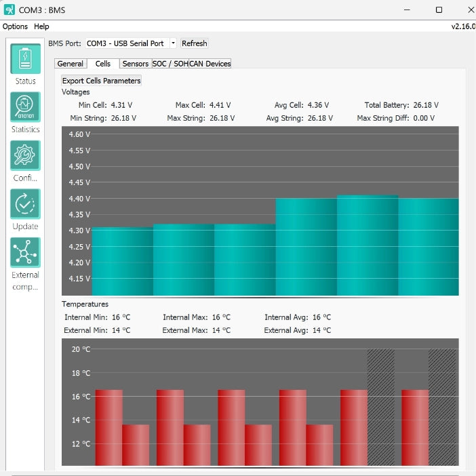476x476 pixels.
Task: Open the Update checkmark icon
Action: click(25, 204)
